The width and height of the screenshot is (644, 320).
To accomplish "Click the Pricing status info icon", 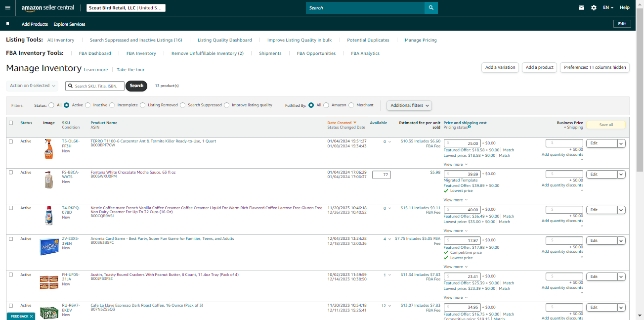I will pos(469,127).
